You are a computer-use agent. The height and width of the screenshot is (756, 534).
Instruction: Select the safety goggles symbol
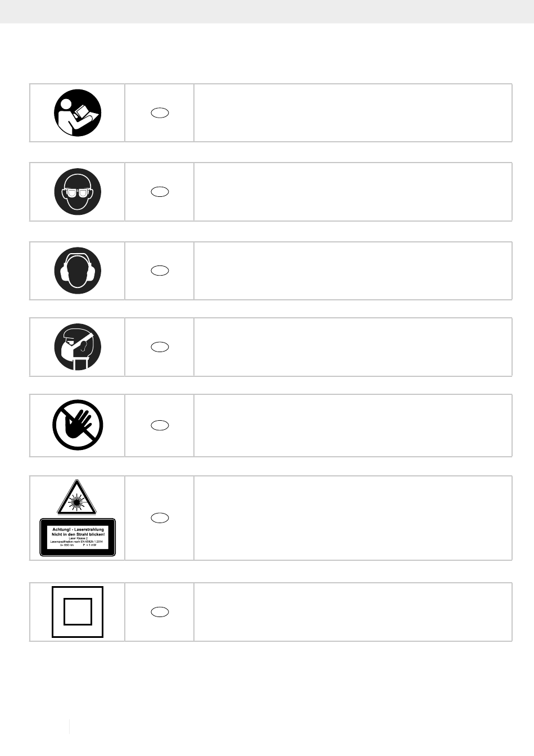[x=78, y=192]
